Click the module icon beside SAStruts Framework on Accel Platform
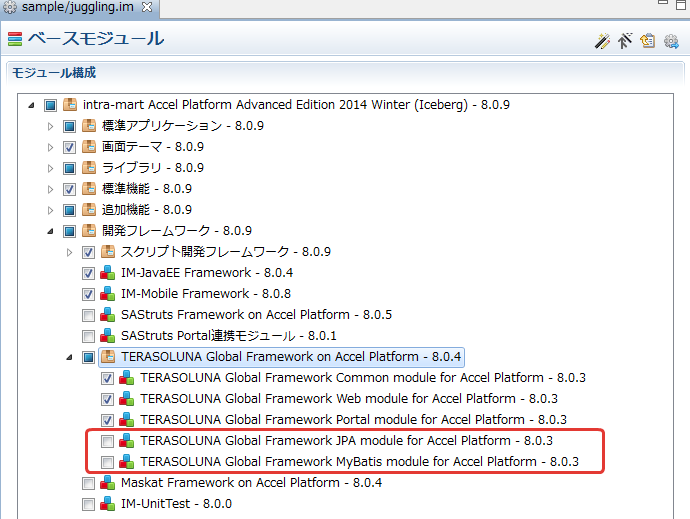This screenshot has width=690, height=519. click(108, 315)
